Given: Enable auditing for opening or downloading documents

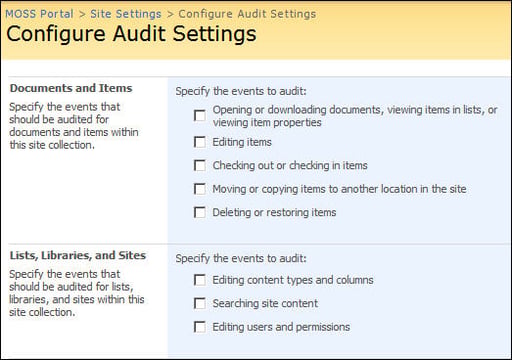Looking at the screenshot, I should [200, 116].
